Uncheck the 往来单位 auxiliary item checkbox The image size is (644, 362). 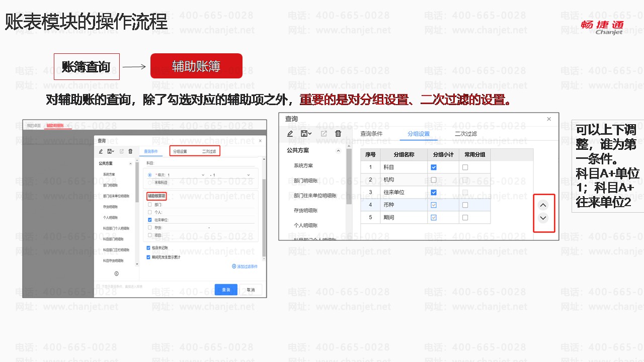[150, 220]
